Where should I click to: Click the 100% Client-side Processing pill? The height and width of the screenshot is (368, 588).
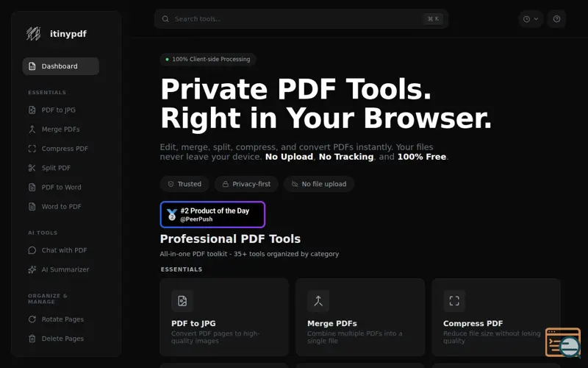pos(208,60)
